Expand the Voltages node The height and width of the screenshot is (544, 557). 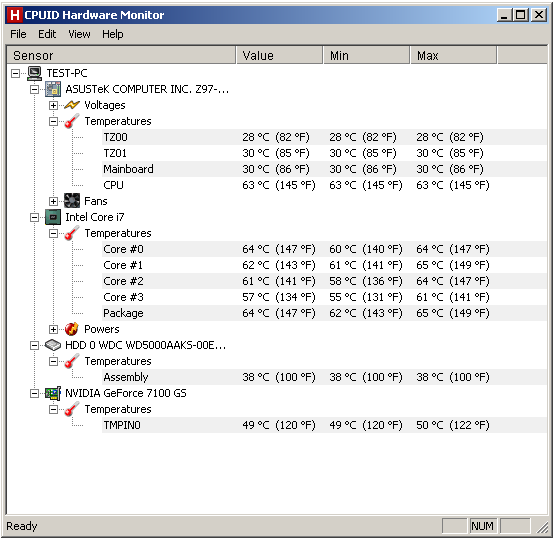click(53, 106)
